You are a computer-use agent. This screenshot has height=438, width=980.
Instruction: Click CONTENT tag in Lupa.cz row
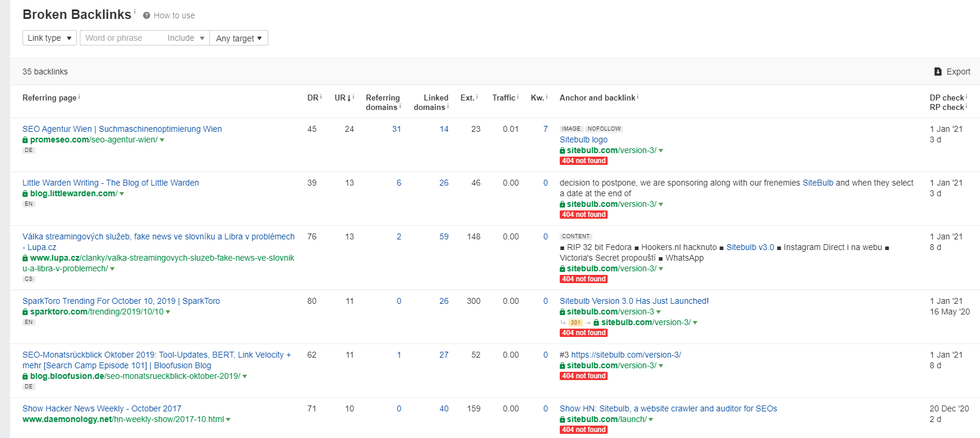(576, 236)
